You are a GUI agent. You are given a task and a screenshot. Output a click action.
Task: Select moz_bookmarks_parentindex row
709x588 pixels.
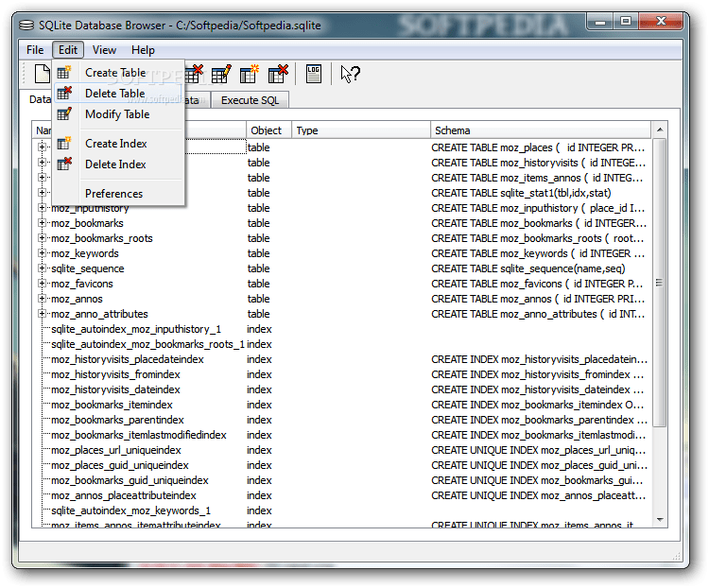coord(341,420)
